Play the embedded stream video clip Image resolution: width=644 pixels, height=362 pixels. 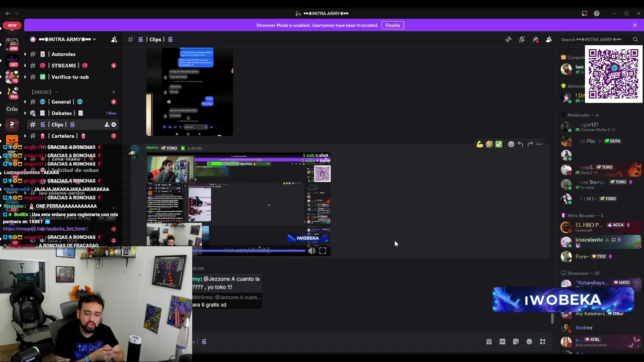point(238,204)
